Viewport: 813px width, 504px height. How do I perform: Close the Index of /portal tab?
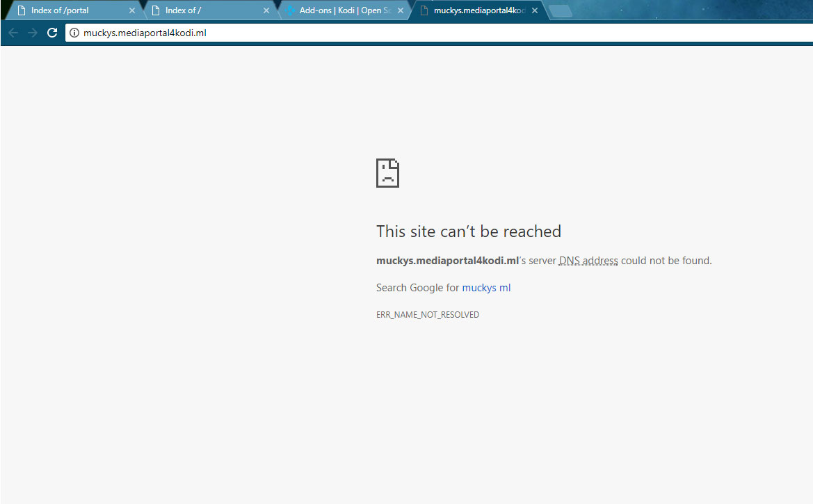point(131,10)
